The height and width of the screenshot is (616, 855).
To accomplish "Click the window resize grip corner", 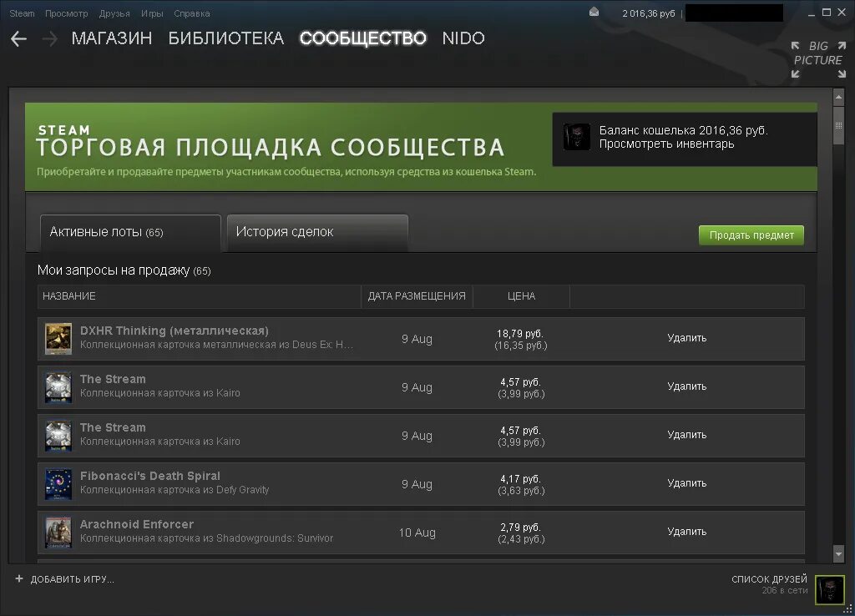I will pos(848,609).
